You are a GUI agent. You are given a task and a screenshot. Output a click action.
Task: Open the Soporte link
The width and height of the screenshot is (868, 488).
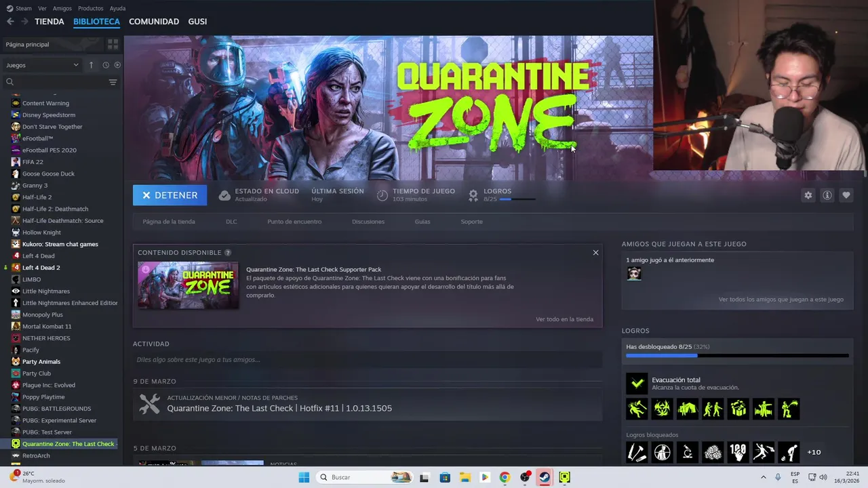471,222
